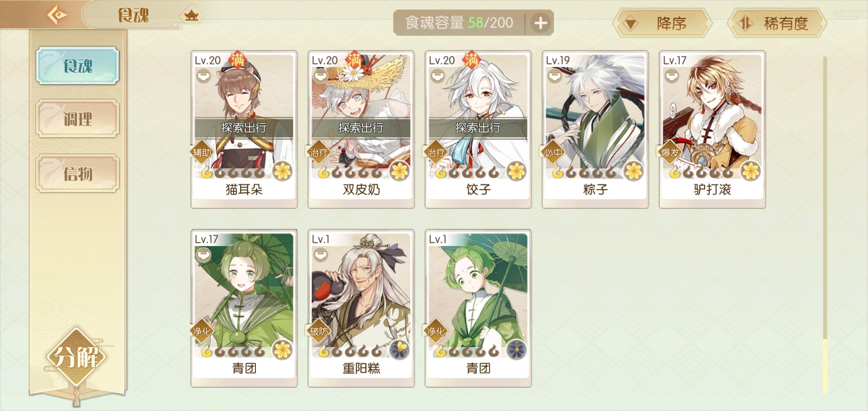Click the 食魂容量 58/200 counter
Screen dimensions: 868x411
point(459,23)
